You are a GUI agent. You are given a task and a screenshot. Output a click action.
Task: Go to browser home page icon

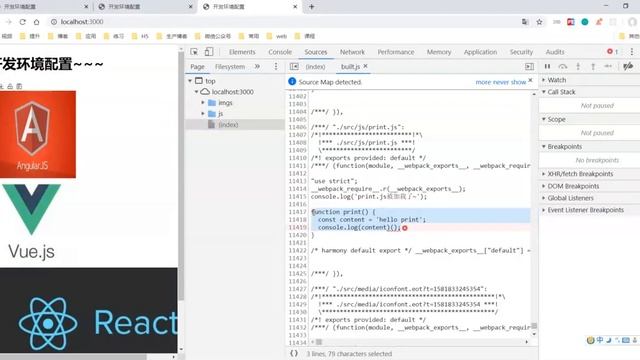37,22
